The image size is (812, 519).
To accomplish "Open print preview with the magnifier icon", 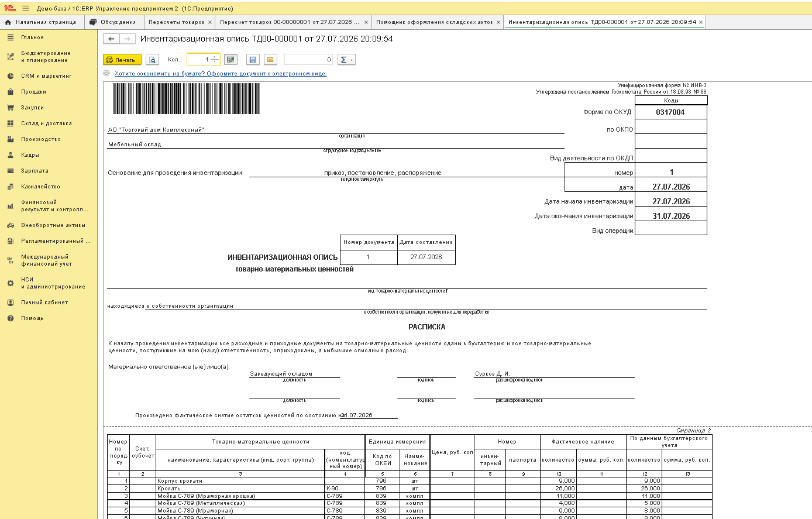I will coord(152,60).
